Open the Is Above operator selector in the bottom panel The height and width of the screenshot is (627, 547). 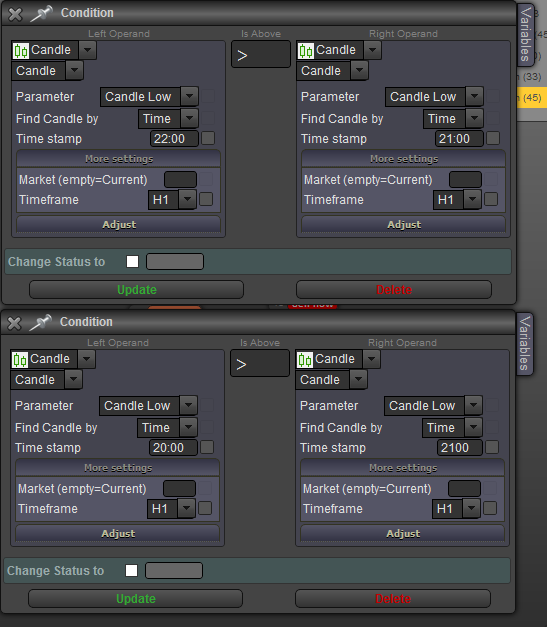coord(260,363)
